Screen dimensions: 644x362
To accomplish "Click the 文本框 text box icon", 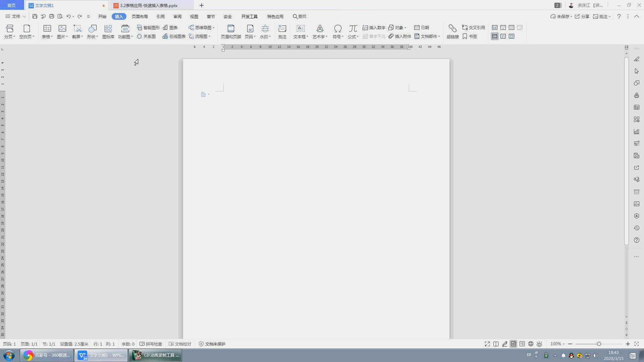I will pos(301,28).
